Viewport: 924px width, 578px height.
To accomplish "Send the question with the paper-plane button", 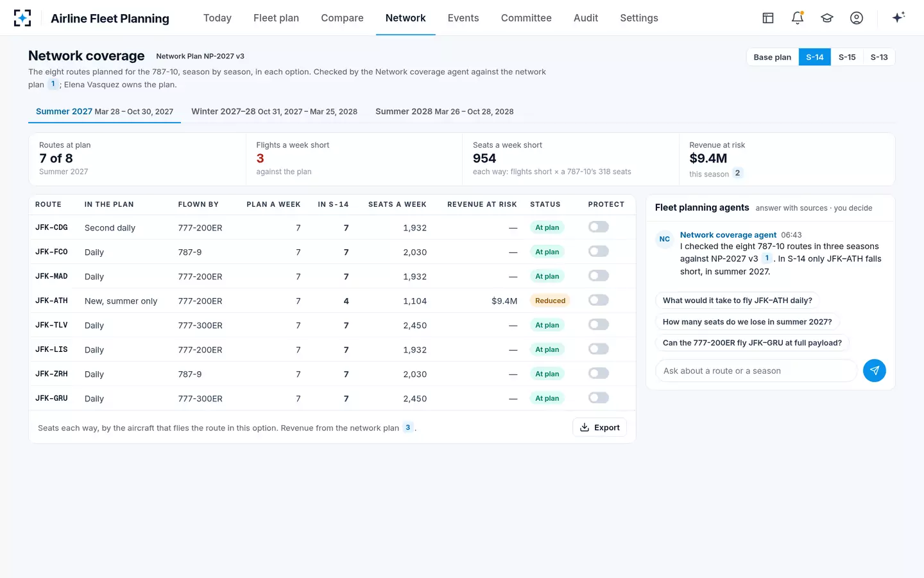I will coord(875,371).
